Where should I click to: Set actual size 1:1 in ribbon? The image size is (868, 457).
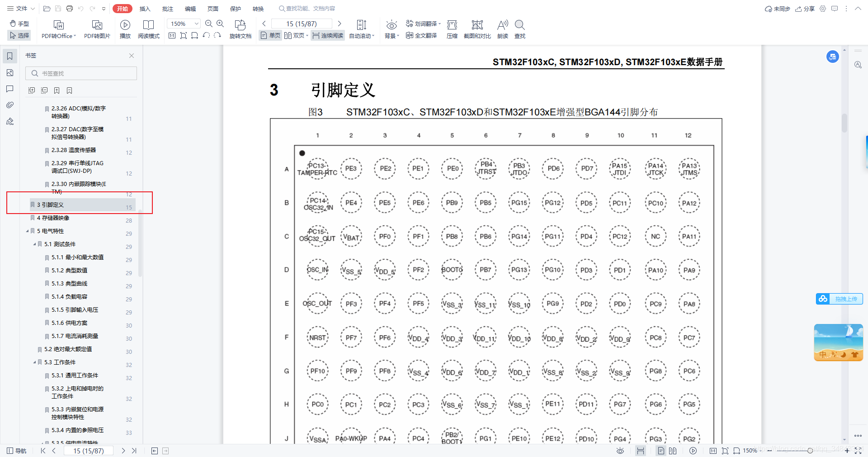point(172,35)
